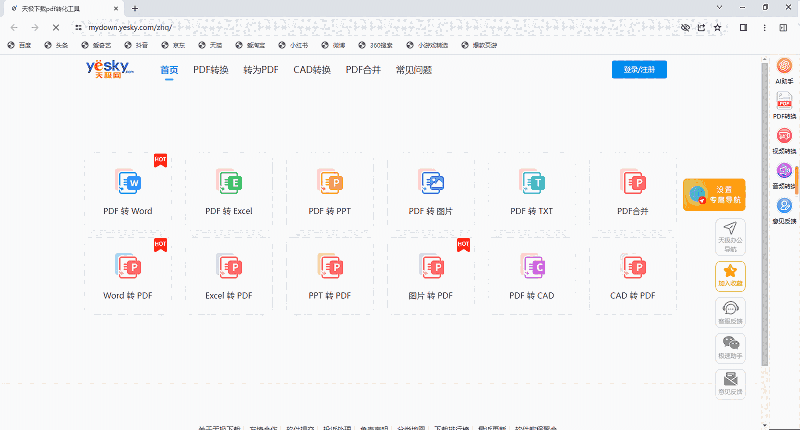
Task: Click the eye-slash icon in address bar
Action: [x=685, y=28]
